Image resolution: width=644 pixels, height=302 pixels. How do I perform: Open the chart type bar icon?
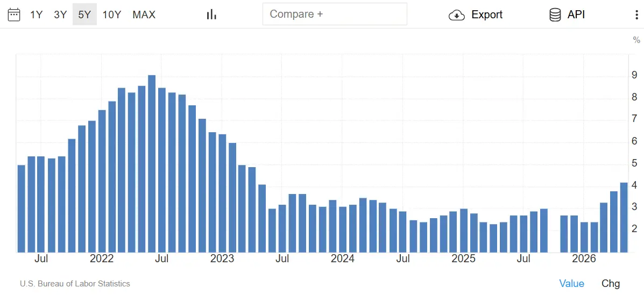(211, 15)
